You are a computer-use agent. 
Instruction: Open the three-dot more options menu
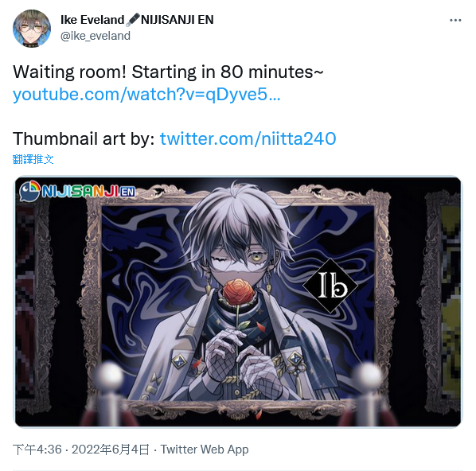tap(455, 21)
